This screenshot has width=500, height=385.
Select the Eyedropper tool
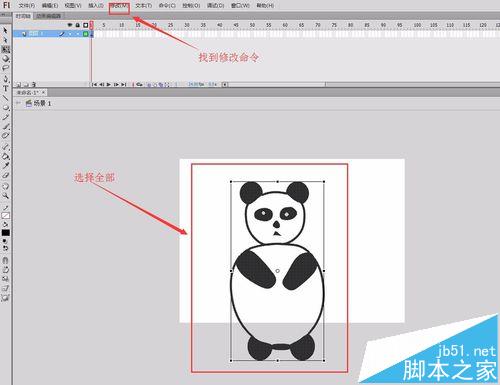[5, 165]
